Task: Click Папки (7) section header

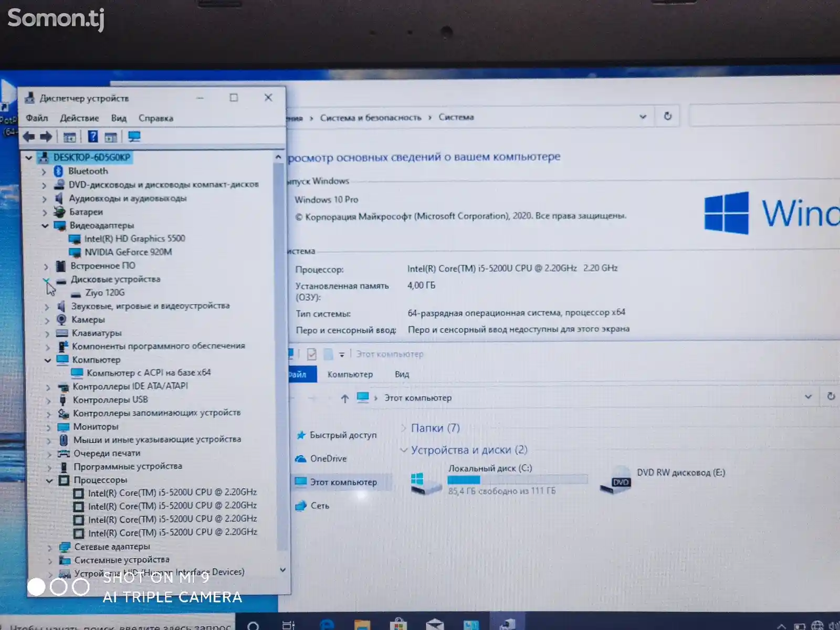Action: 435,428
